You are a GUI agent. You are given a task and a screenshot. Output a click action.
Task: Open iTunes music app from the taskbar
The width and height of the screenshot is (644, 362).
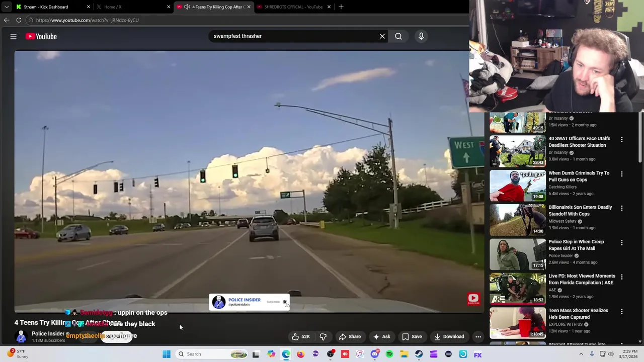pos(360,354)
